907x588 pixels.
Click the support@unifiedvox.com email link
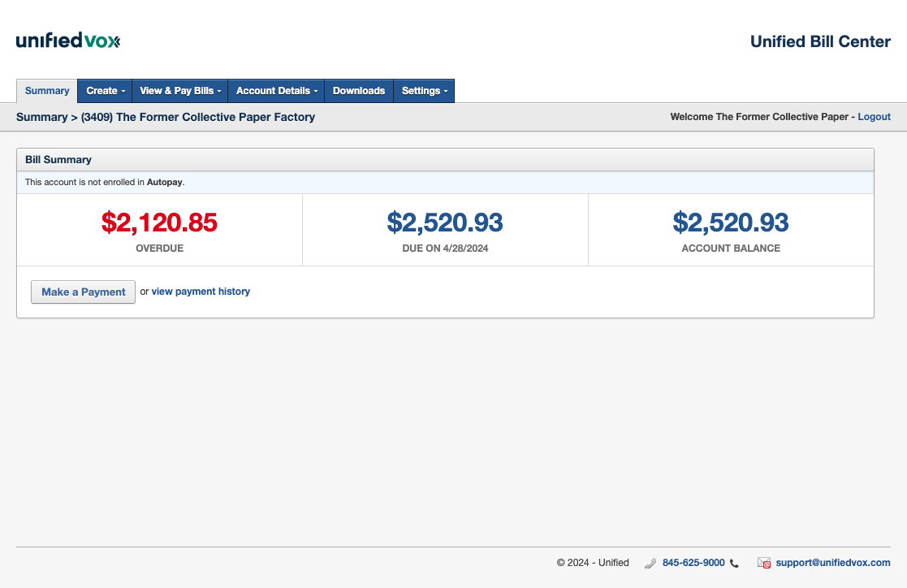pos(833,563)
